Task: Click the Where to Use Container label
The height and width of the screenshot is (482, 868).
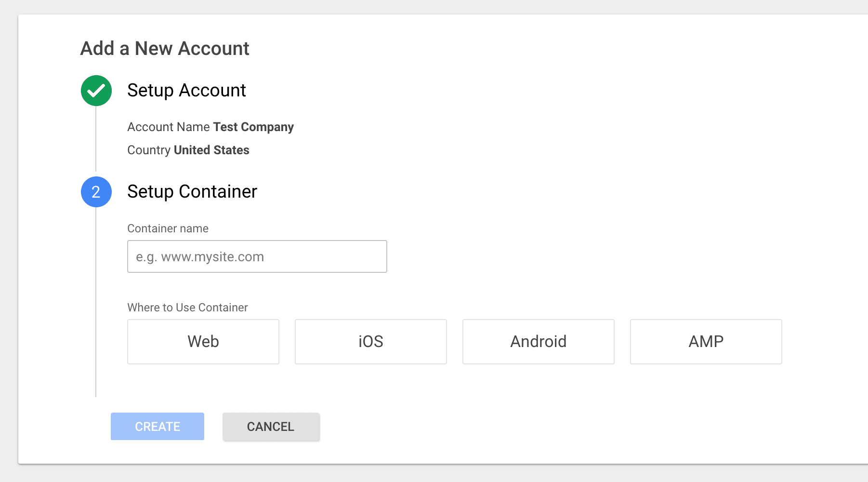Action: (x=187, y=307)
